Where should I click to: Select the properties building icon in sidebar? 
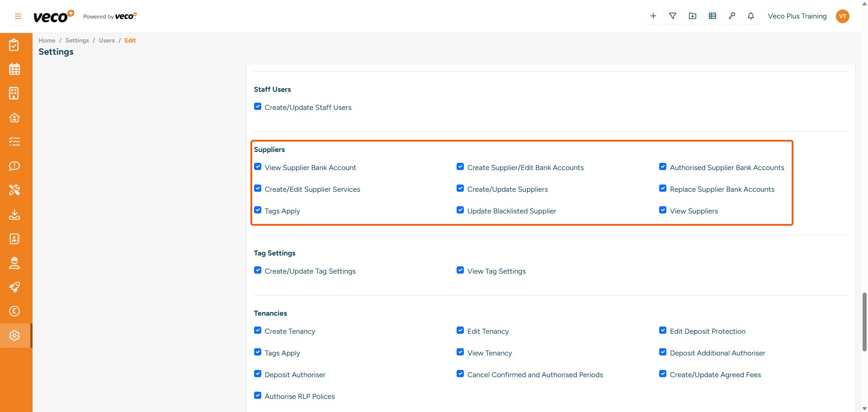pyautogui.click(x=14, y=93)
